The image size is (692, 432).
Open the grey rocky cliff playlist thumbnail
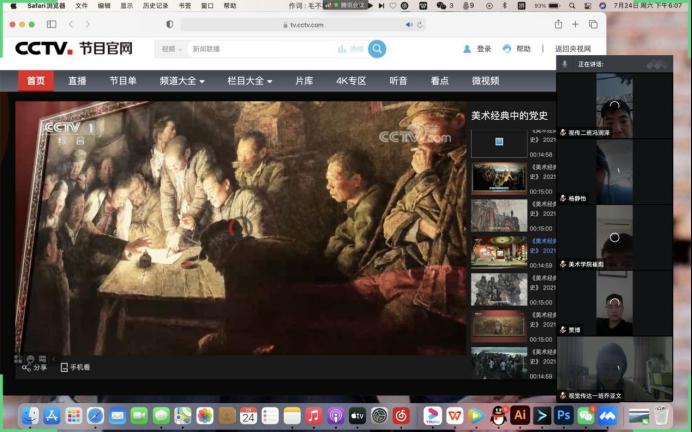point(499,215)
